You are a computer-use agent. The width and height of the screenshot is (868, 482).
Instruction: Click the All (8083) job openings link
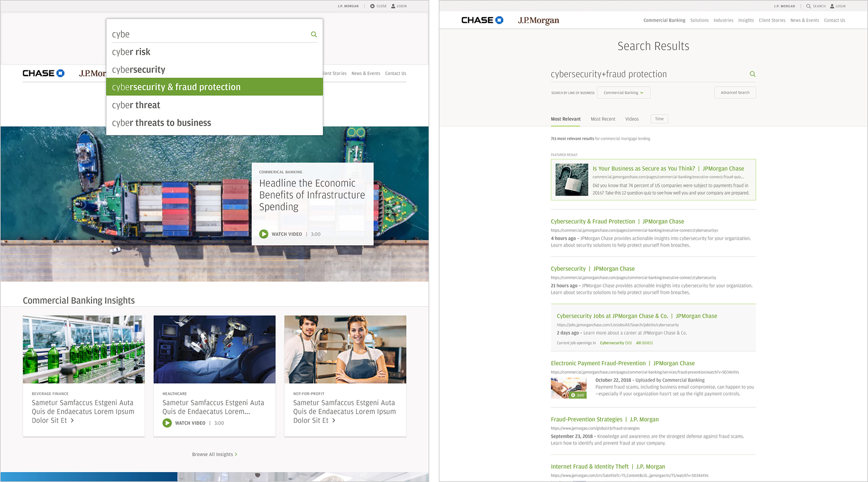tap(644, 343)
